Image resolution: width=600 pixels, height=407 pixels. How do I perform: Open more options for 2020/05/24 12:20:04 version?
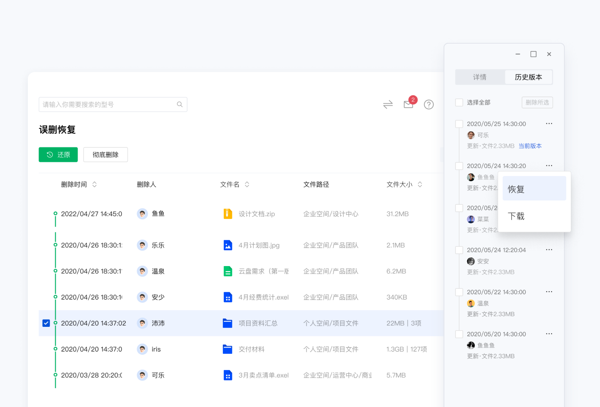(549, 250)
